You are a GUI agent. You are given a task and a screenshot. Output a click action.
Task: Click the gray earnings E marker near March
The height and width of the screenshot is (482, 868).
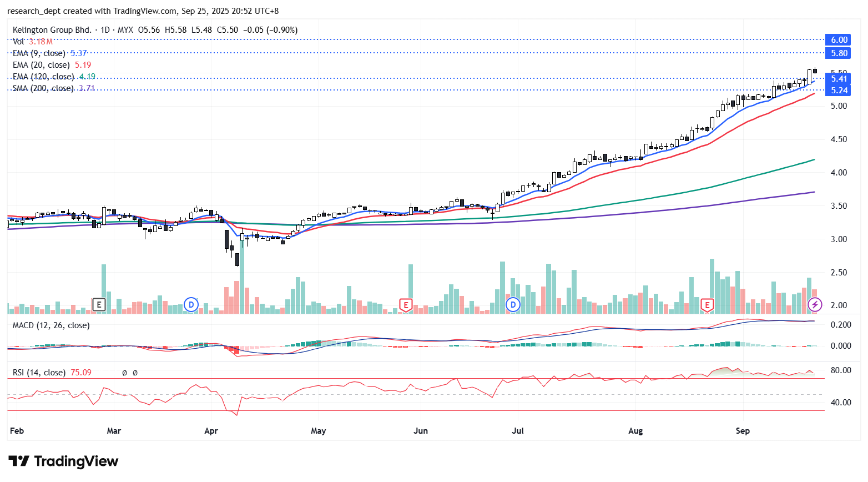click(x=99, y=304)
